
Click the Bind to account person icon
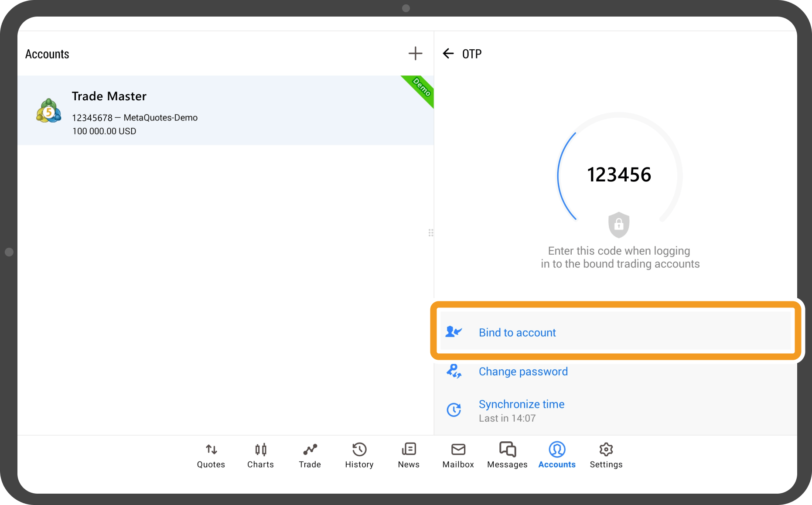click(454, 332)
